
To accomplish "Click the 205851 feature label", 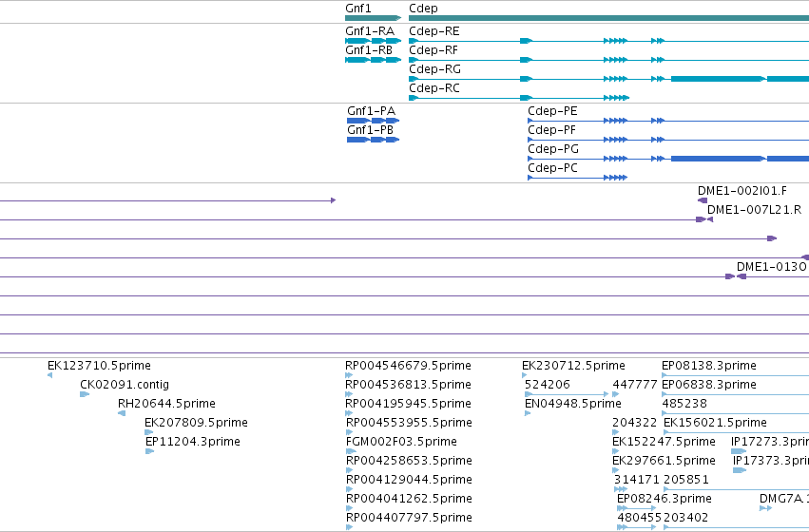I will [686, 480].
